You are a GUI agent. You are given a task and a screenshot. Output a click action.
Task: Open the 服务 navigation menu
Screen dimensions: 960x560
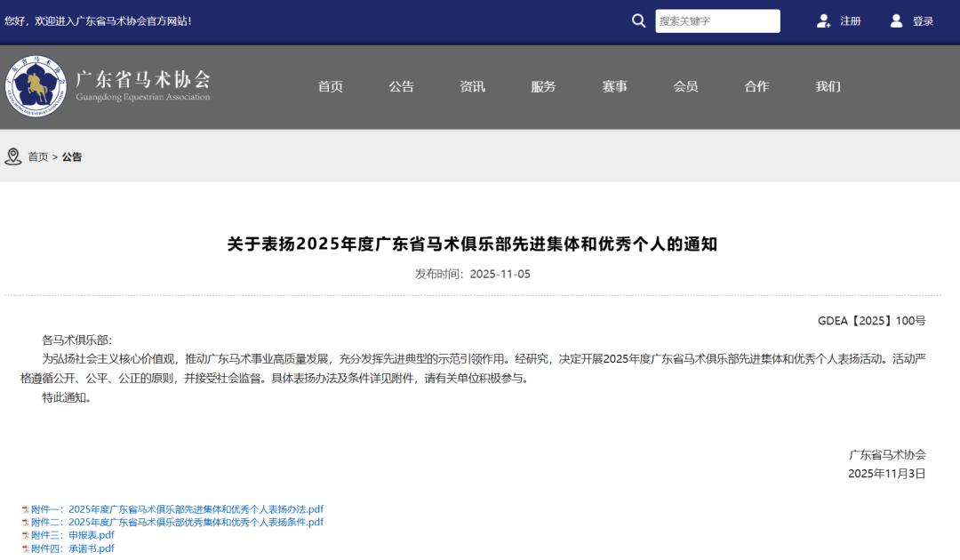(x=544, y=86)
